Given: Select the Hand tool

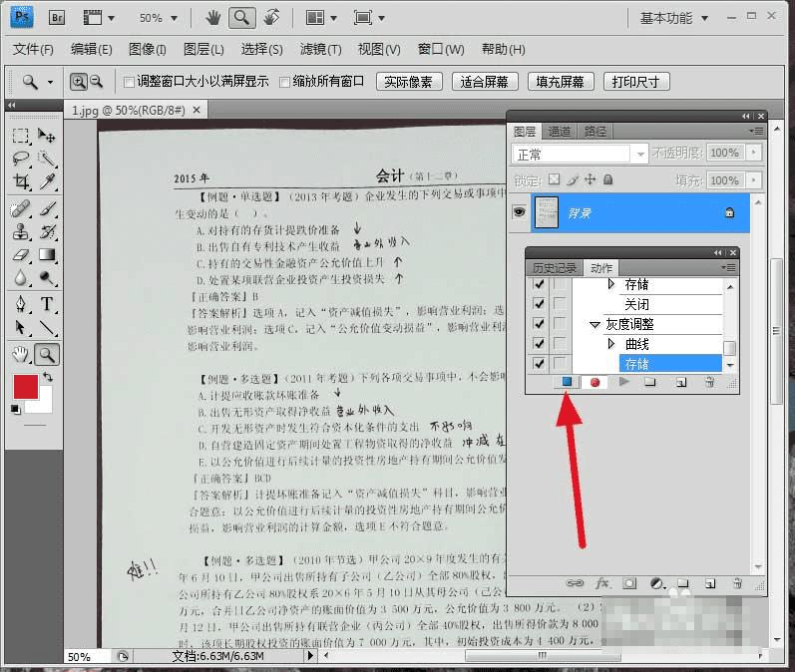Looking at the screenshot, I should tap(20, 354).
